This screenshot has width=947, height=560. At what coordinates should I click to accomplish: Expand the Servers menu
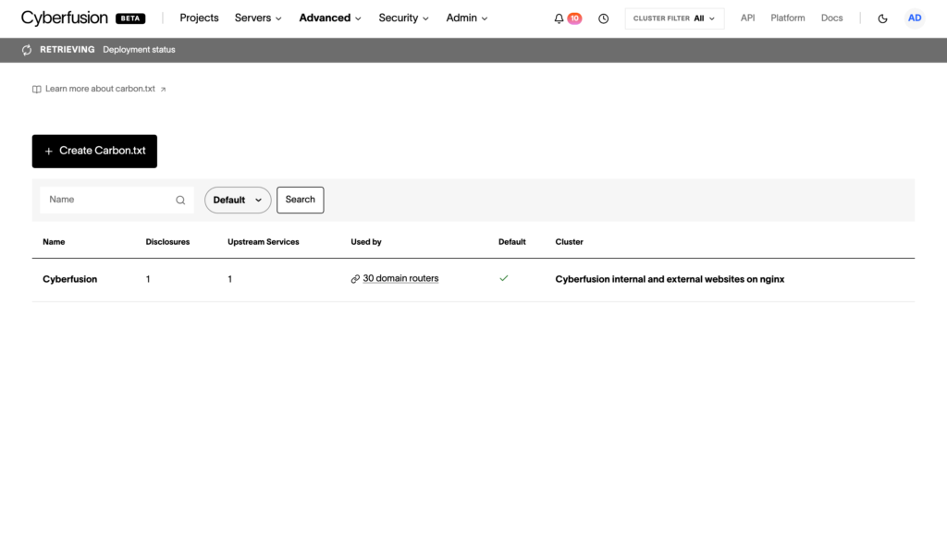[x=258, y=18]
